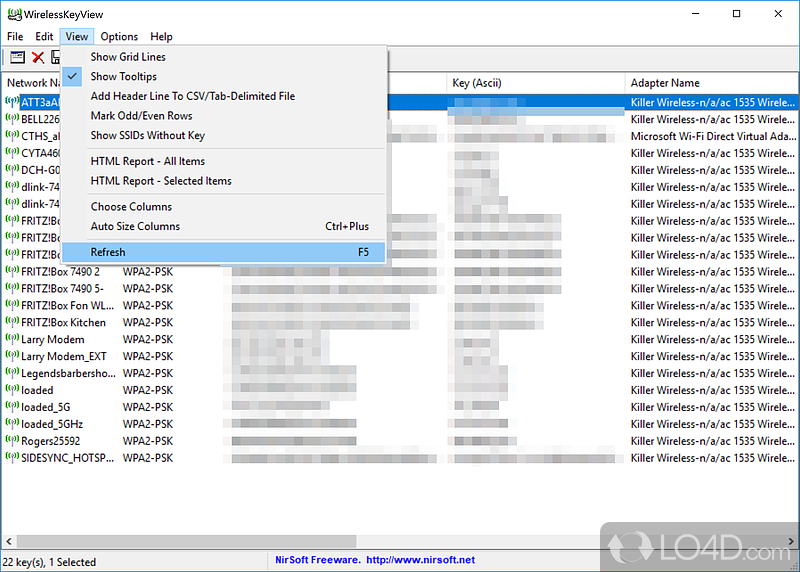Sort by the Key (Ascii) column header
This screenshot has width=800, height=572.
[x=536, y=83]
